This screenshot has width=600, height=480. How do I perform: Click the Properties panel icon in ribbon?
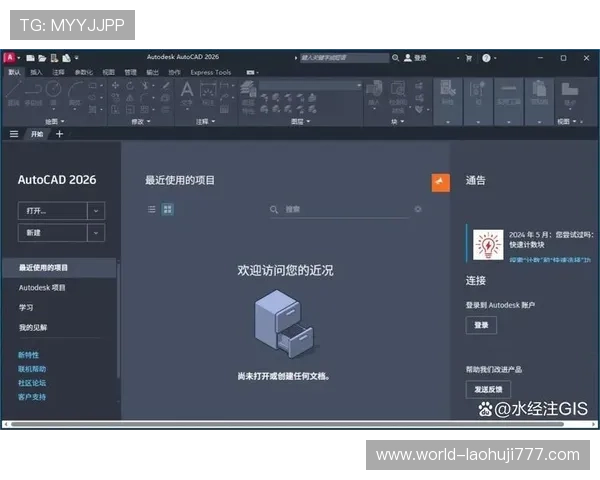(x=448, y=89)
